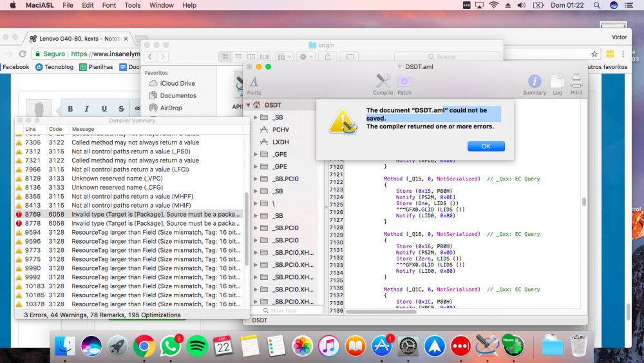Expand the first _GPE tree folder
This screenshot has height=363, width=644.
(256, 154)
